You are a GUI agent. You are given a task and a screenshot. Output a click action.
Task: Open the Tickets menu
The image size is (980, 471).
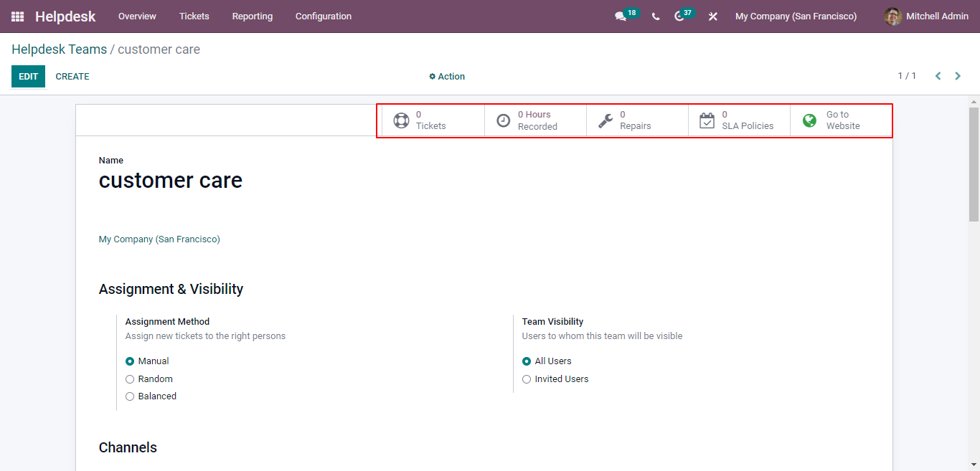pos(194,16)
